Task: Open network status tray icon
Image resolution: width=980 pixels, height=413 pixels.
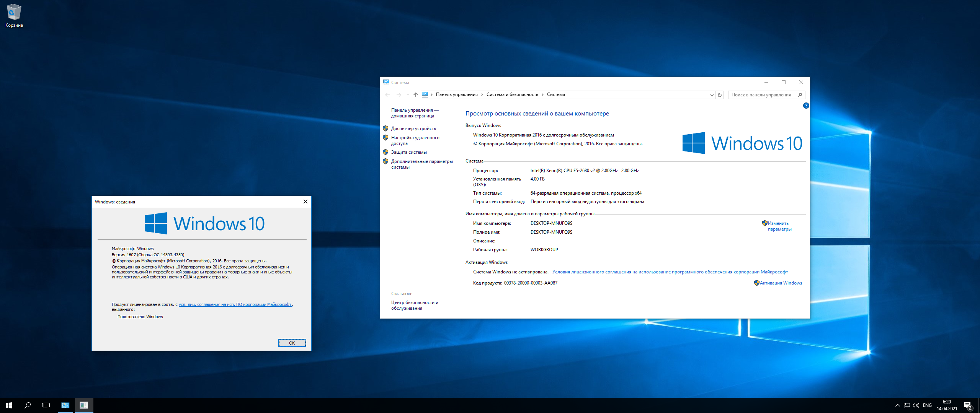Action: tap(906, 405)
